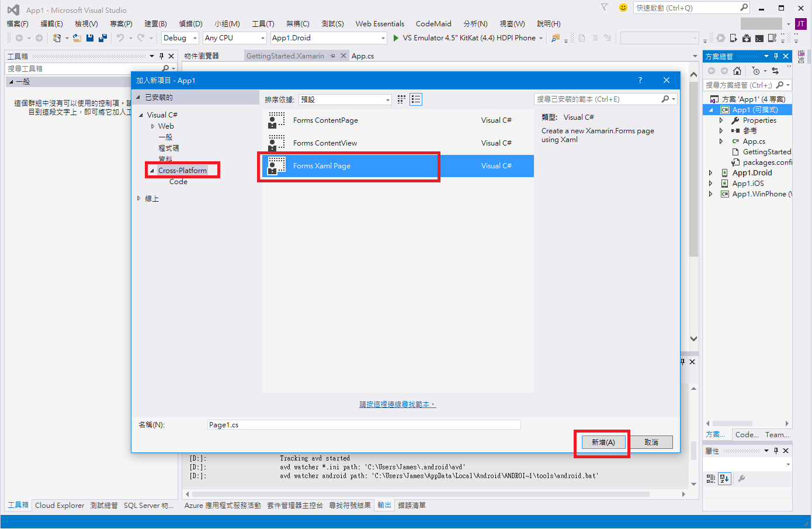Click the 新增(A) add button
The height and width of the screenshot is (529, 812).
[x=603, y=442]
